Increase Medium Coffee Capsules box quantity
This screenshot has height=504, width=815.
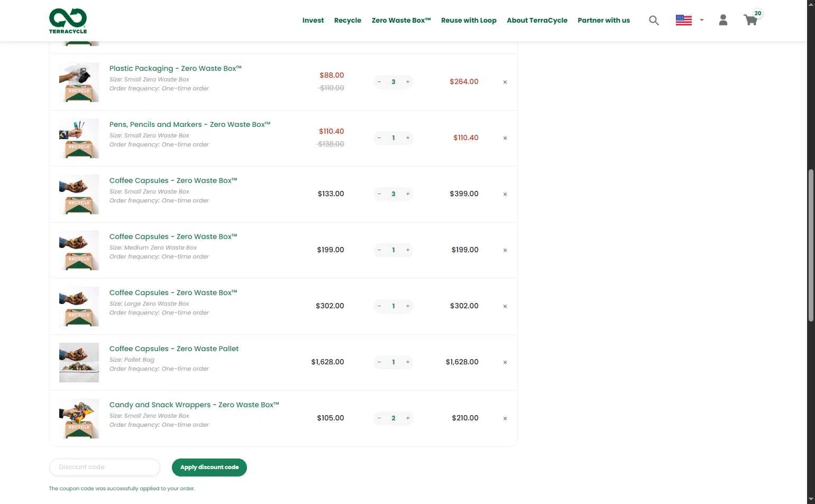(x=408, y=250)
